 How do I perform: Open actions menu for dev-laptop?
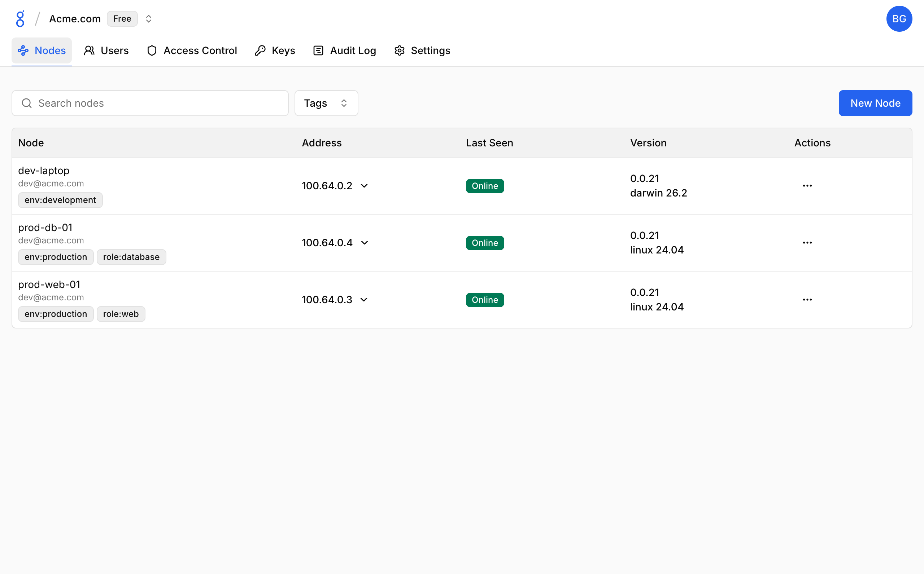(x=807, y=186)
